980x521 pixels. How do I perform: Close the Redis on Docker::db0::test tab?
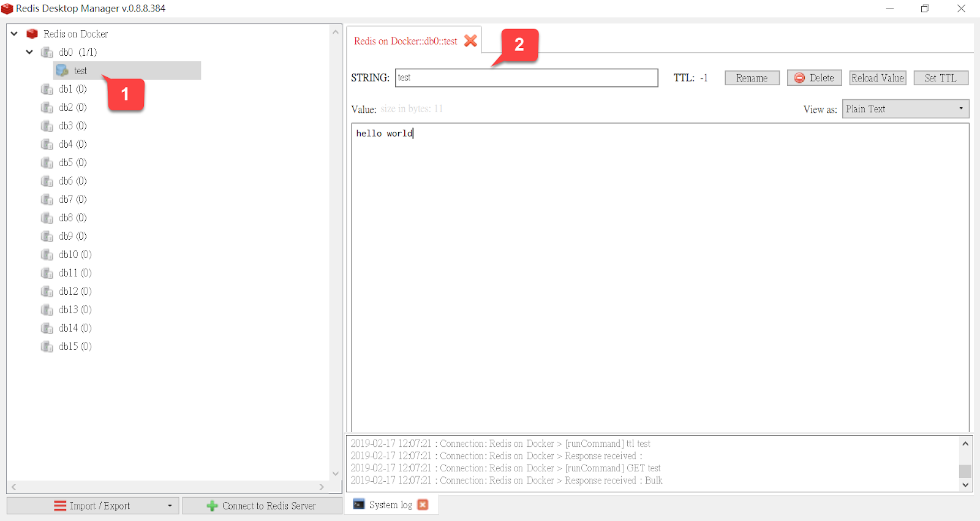tap(470, 41)
